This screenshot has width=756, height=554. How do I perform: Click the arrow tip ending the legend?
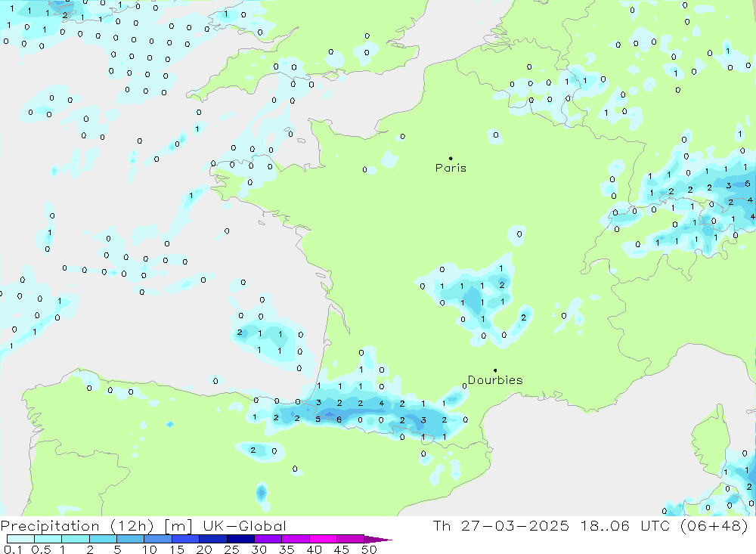tap(378, 540)
